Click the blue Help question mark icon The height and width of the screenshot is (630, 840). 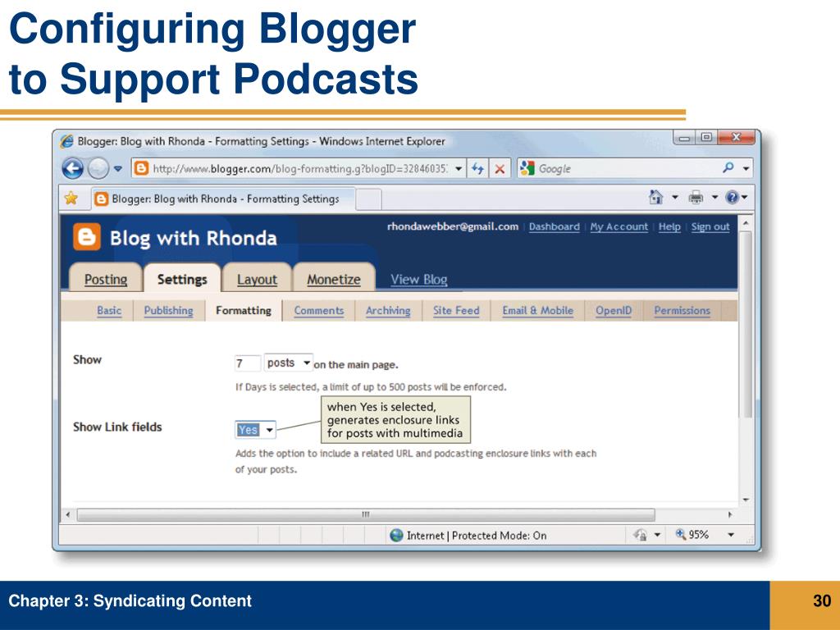733,198
